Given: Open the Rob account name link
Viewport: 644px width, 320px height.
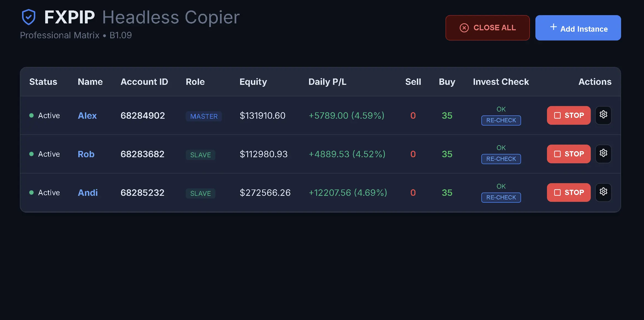Looking at the screenshot, I should click(x=86, y=154).
